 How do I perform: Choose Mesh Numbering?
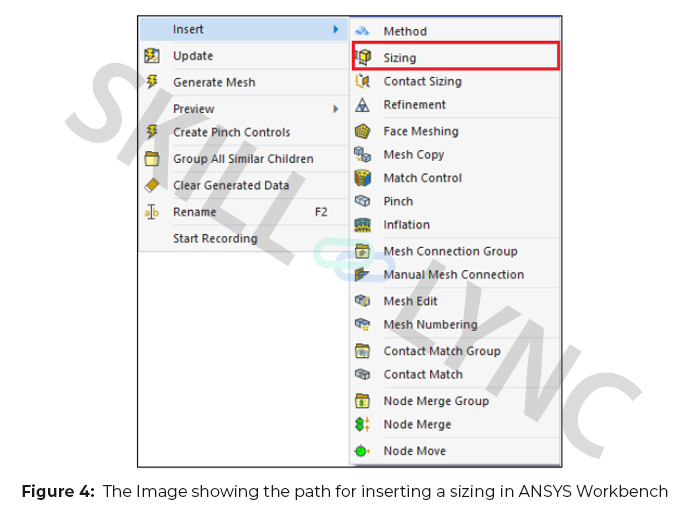pos(455,324)
